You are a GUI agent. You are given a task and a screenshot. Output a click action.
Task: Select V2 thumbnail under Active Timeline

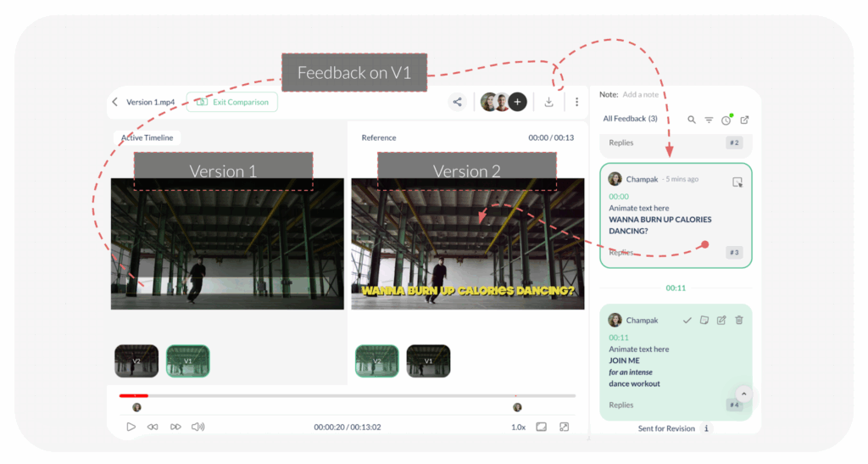click(136, 361)
